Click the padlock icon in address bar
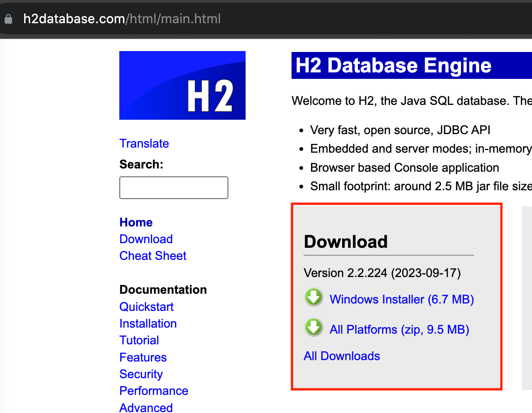Screen dimensions: 532x413 8,19
